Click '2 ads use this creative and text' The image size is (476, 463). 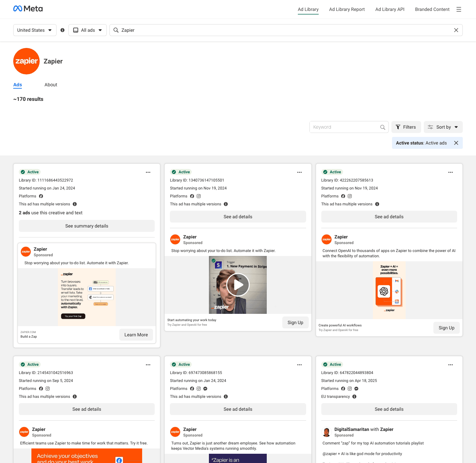(51, 213)
